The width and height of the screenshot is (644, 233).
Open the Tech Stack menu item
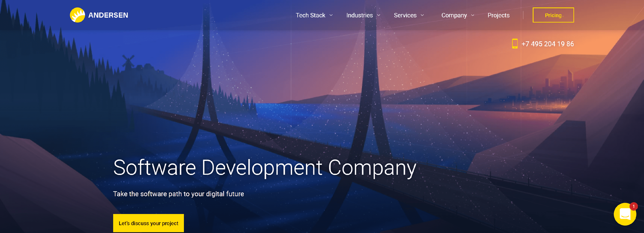pyautogui.click(x=310, y=15)
